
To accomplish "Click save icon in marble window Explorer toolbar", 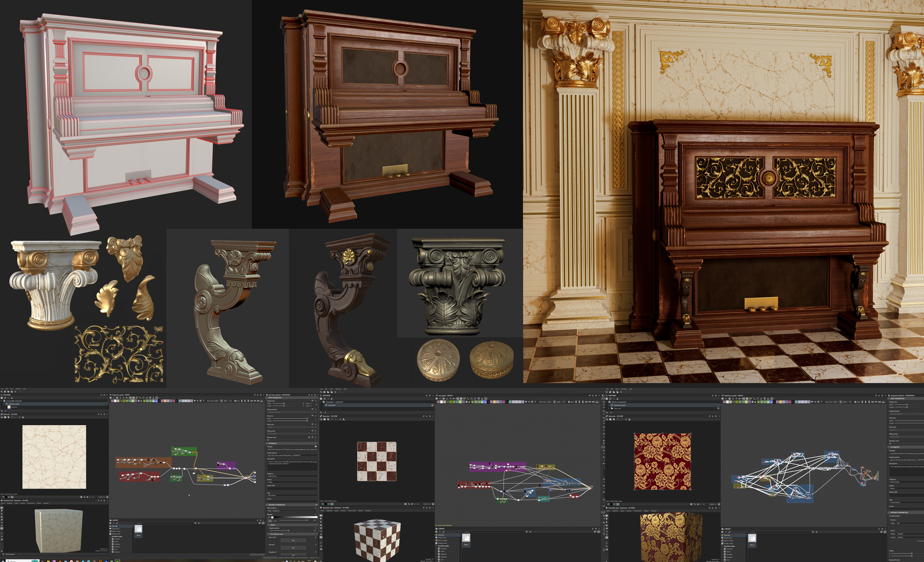I will click(x=2, y=398).
